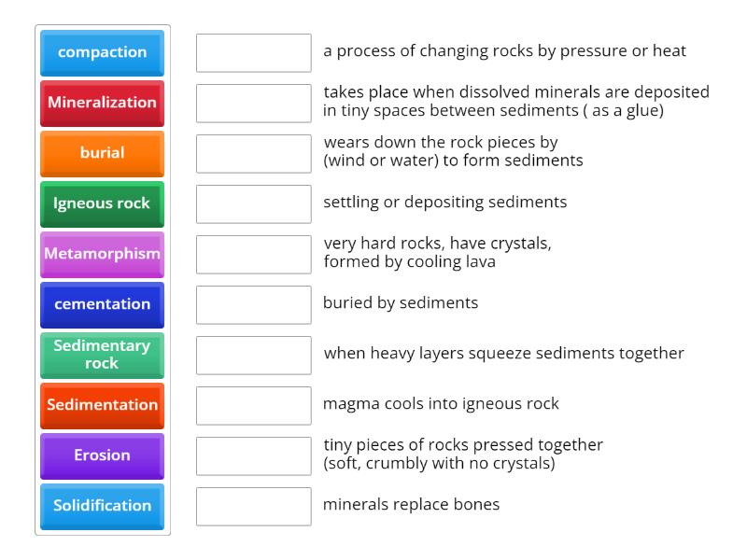Image resolution: width=747 pixels, height=560 pixels.
Task: Select the cementation word tile
Action: coord(101,304)
